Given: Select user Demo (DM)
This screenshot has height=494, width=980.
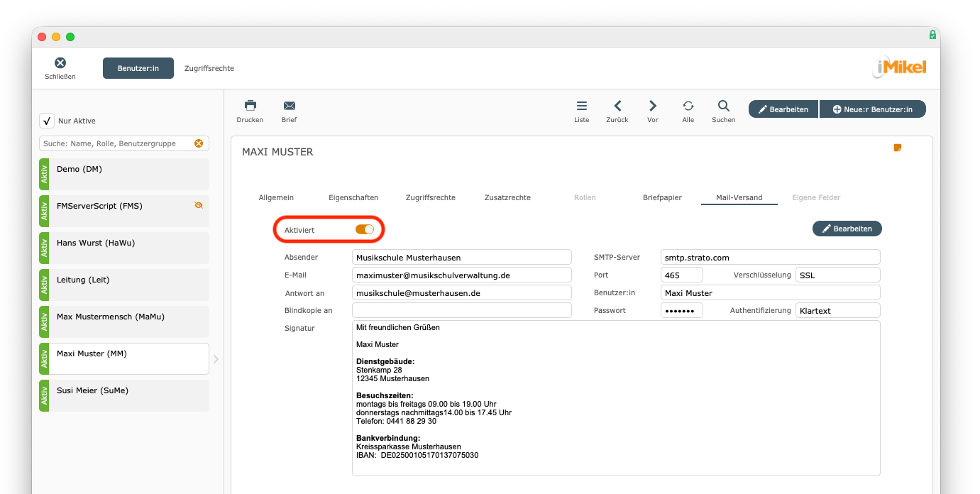Looking at the screenshot, I should pyautogui.click(x=124, y=174).
